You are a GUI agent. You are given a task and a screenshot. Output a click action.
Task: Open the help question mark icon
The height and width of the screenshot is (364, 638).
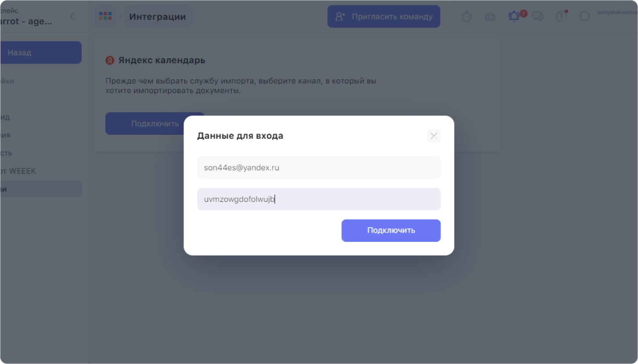561,17
